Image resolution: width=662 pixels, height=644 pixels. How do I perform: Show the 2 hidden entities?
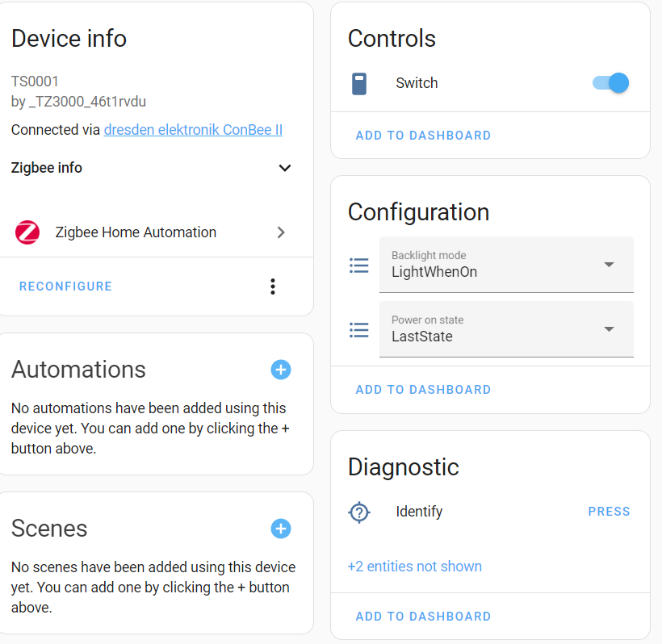coord(414,566)
